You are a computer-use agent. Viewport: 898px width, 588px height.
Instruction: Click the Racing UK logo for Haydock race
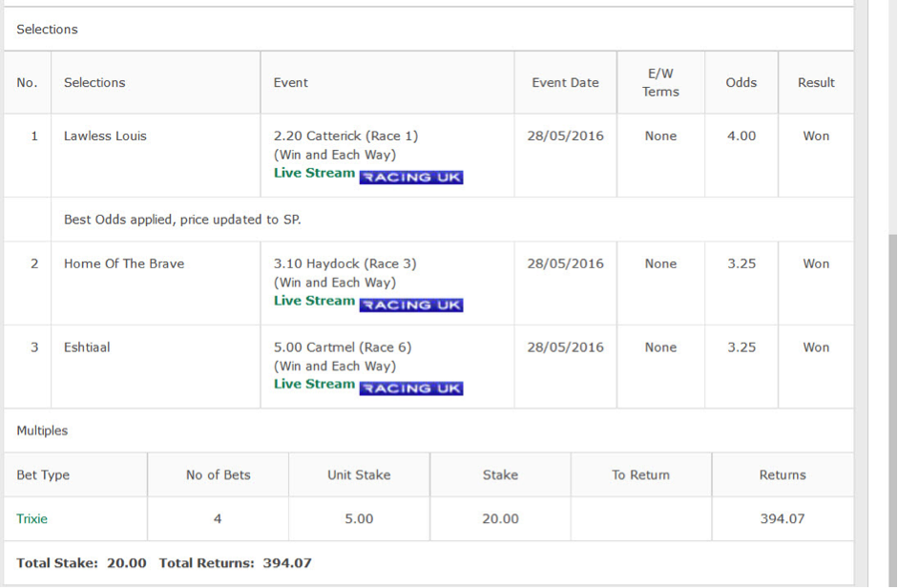pos(411,304)
